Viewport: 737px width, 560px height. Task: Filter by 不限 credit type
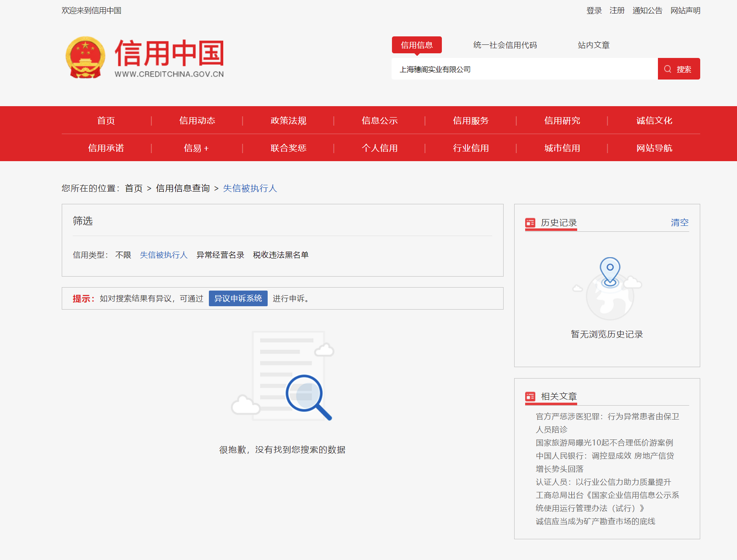[x=123, y=255]
